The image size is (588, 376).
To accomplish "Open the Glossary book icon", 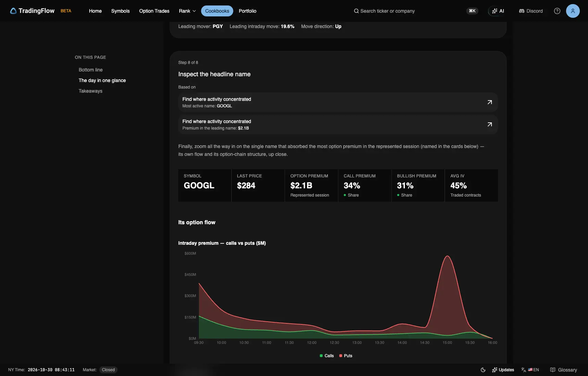I will coord(563,370).
